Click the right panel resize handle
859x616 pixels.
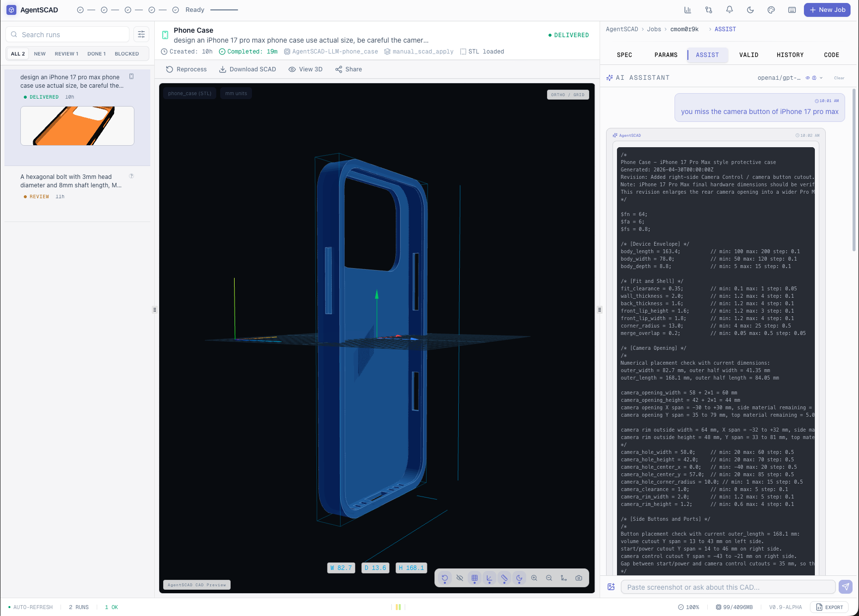pyautogui.click(x=600, y=310)
